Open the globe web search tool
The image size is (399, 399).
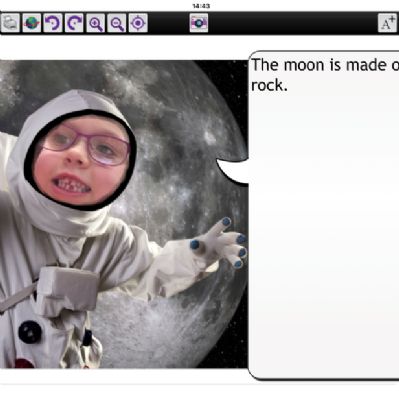[x=32, y=23]
